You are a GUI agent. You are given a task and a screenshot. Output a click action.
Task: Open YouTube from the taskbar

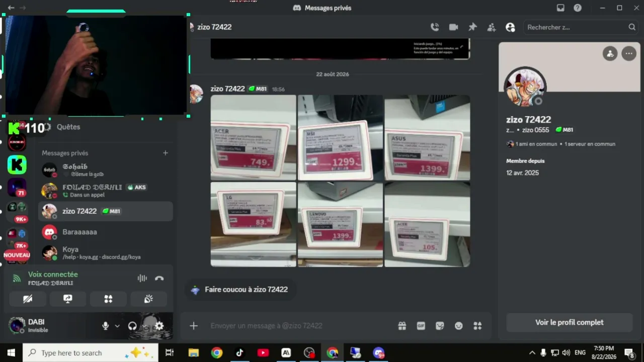point(263,353)
